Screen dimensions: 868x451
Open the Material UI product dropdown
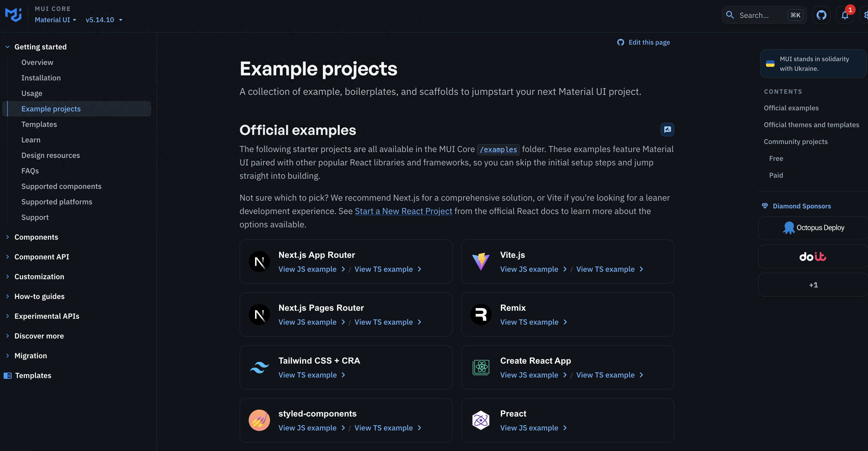56,20
